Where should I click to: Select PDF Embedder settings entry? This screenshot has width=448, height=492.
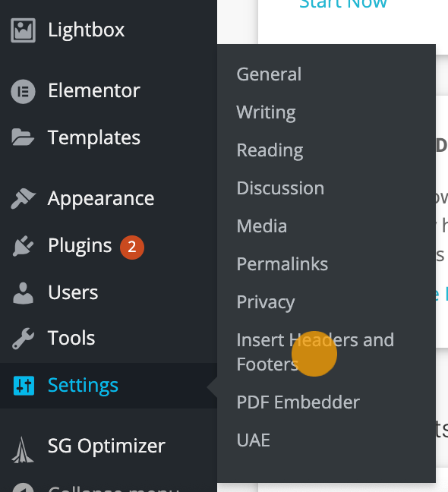[298, 402]
